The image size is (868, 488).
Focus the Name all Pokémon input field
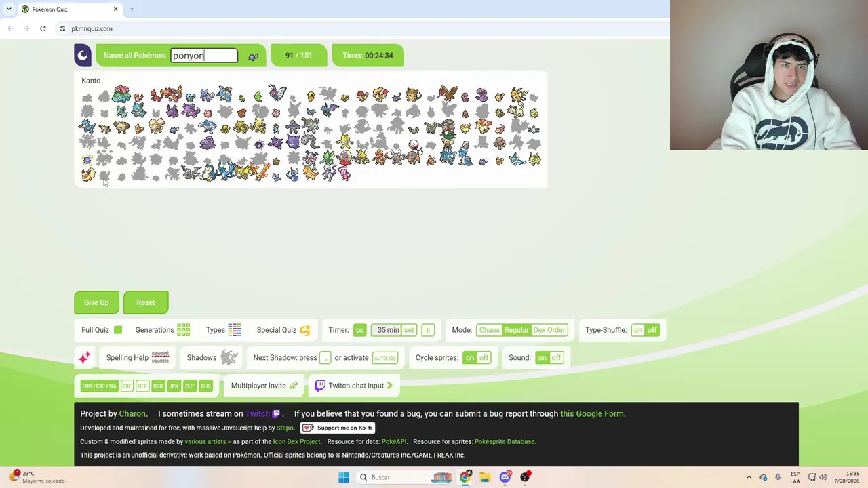tap(204, 56)
